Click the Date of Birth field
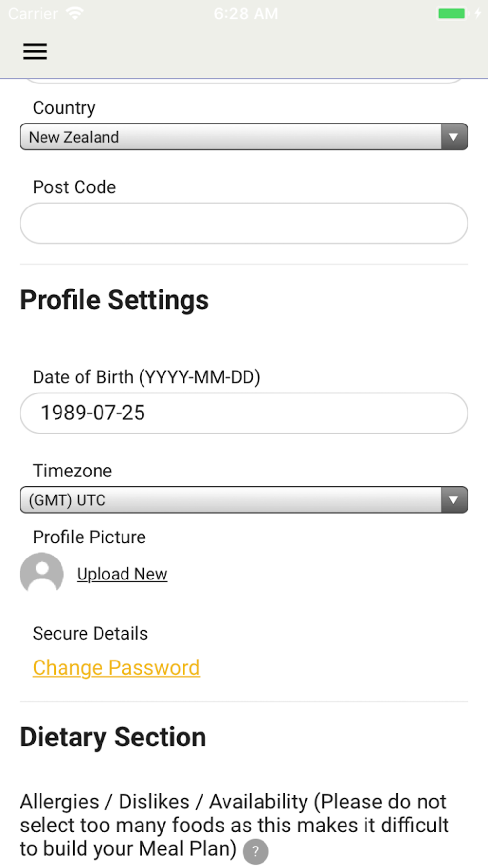This screenshot has height=868, width=488. coord(244,413)
